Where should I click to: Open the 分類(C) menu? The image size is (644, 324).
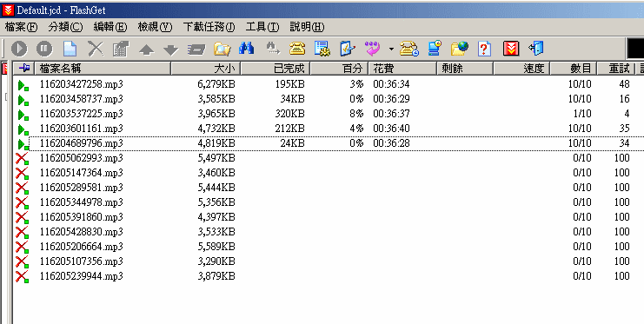(65, 27)
